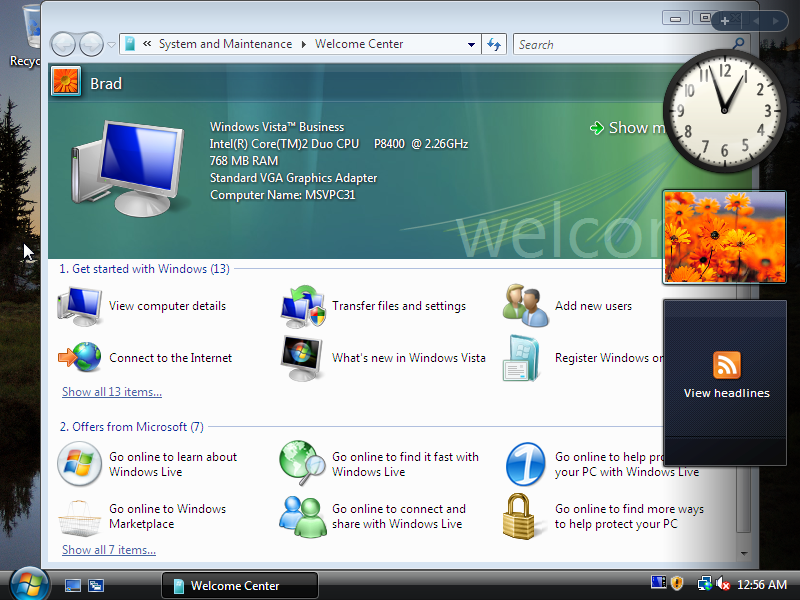This screenshot has height=600, width=800.
Task: Expand chevron after System and Maintenance
Action: coord(304,44)
